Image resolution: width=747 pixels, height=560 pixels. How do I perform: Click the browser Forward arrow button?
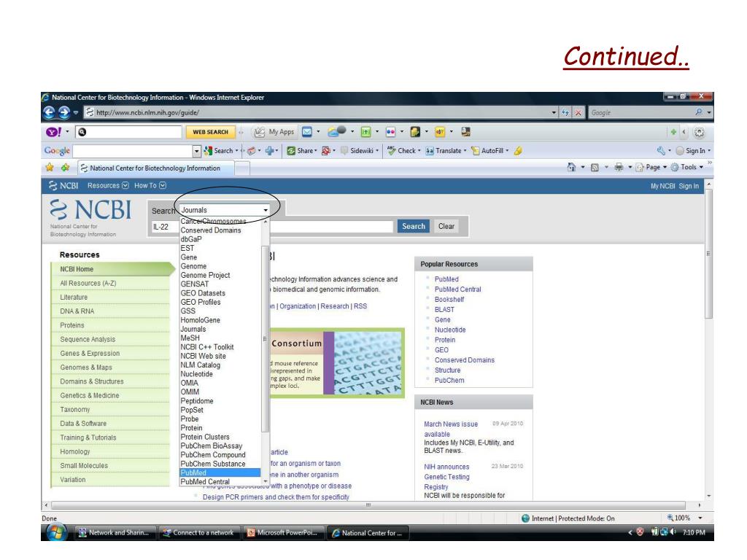[x=64, y=112]
